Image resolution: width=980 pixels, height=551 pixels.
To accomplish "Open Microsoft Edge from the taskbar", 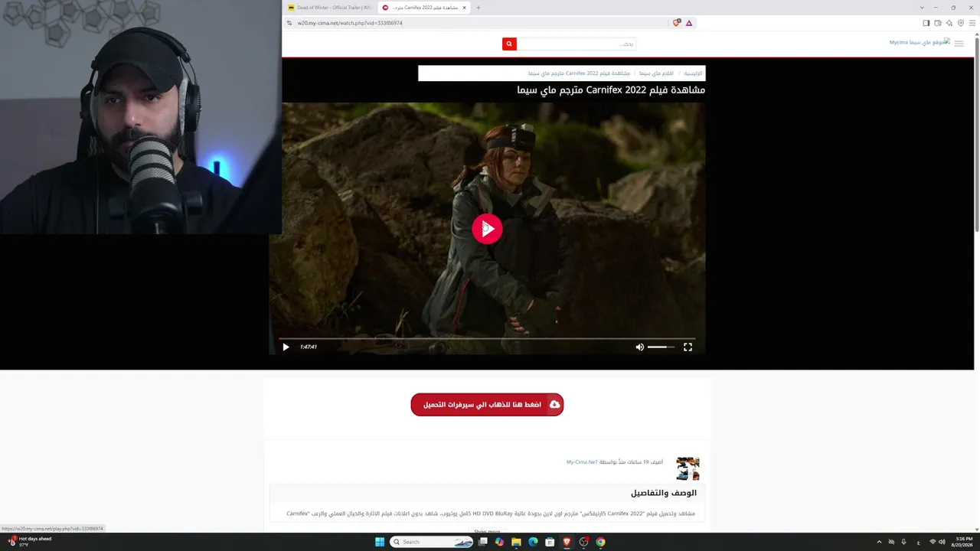I will coord(533,542).
